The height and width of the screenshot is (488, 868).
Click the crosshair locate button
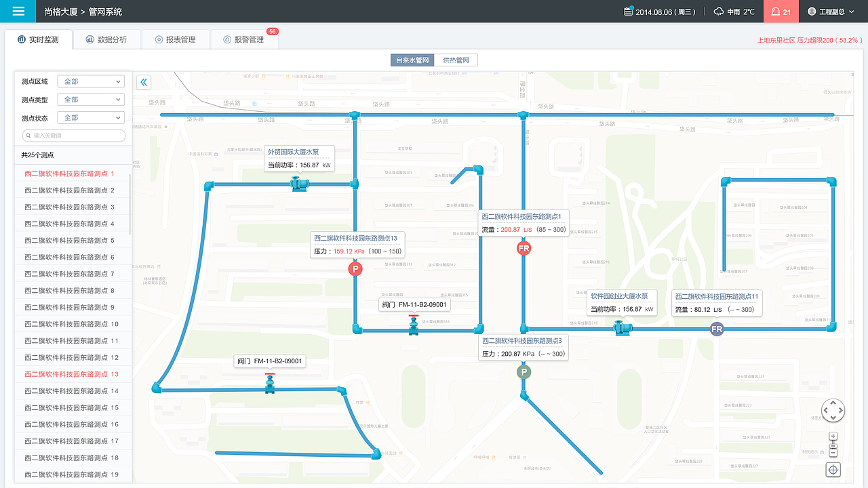[833, 469]
